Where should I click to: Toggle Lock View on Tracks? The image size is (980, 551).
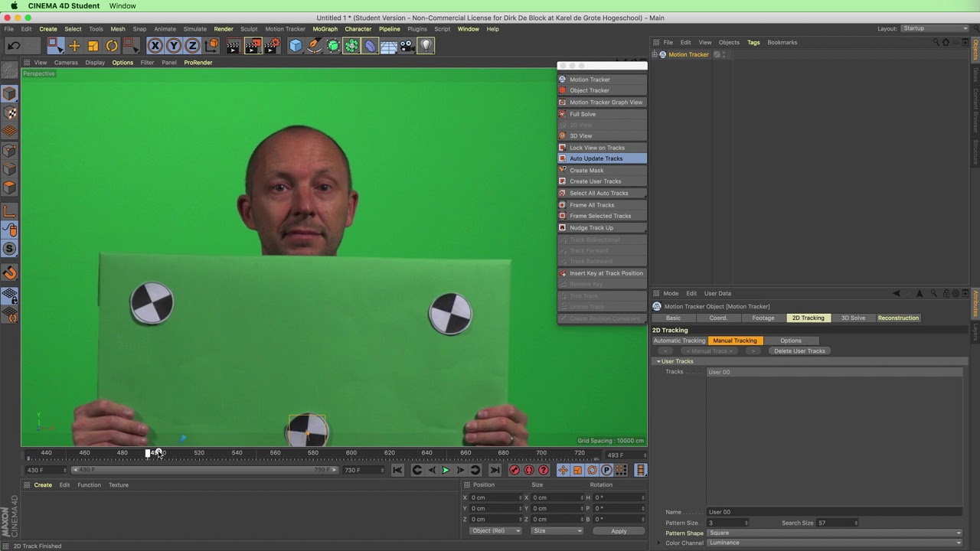pos(603,148)
